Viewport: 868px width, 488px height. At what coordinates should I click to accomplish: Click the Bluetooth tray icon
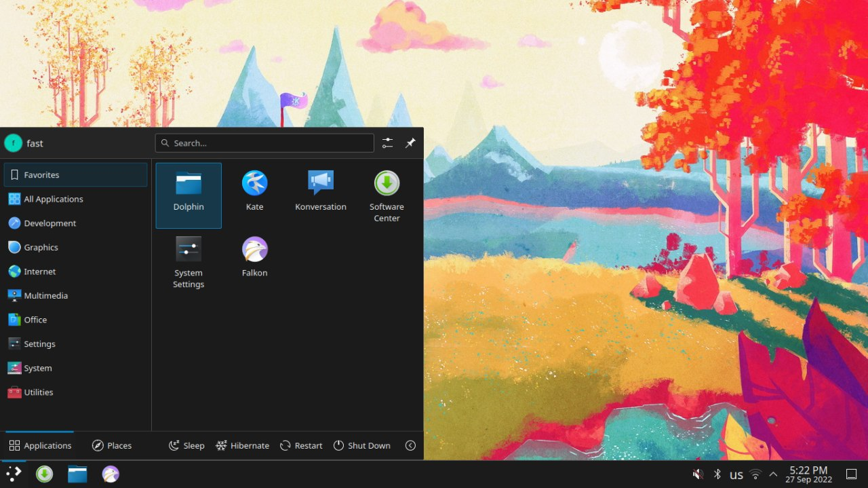(x=717, y=474)
